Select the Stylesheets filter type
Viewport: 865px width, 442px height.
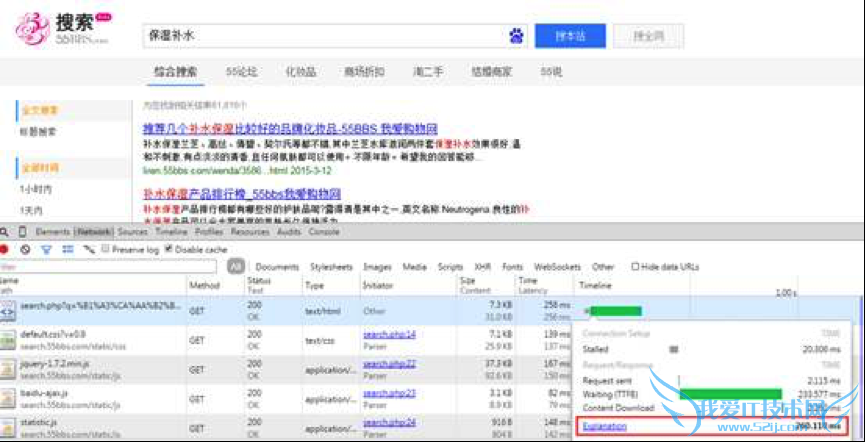[331, 267]
